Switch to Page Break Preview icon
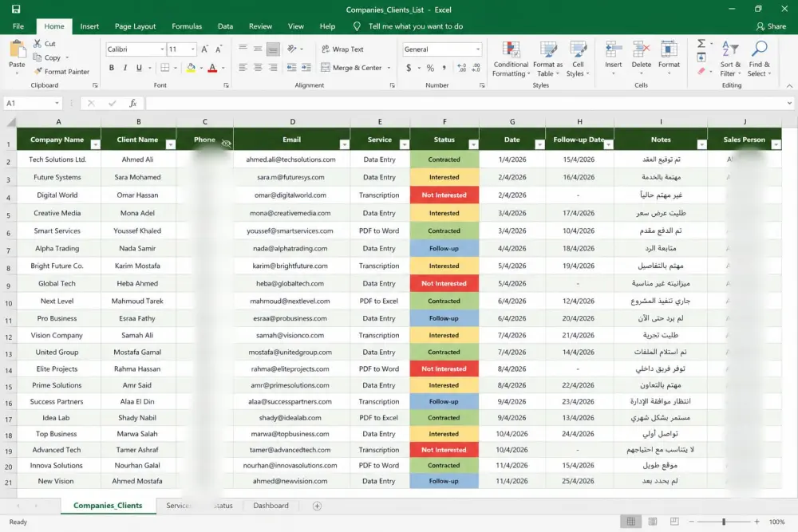 [x=674, y=522]
